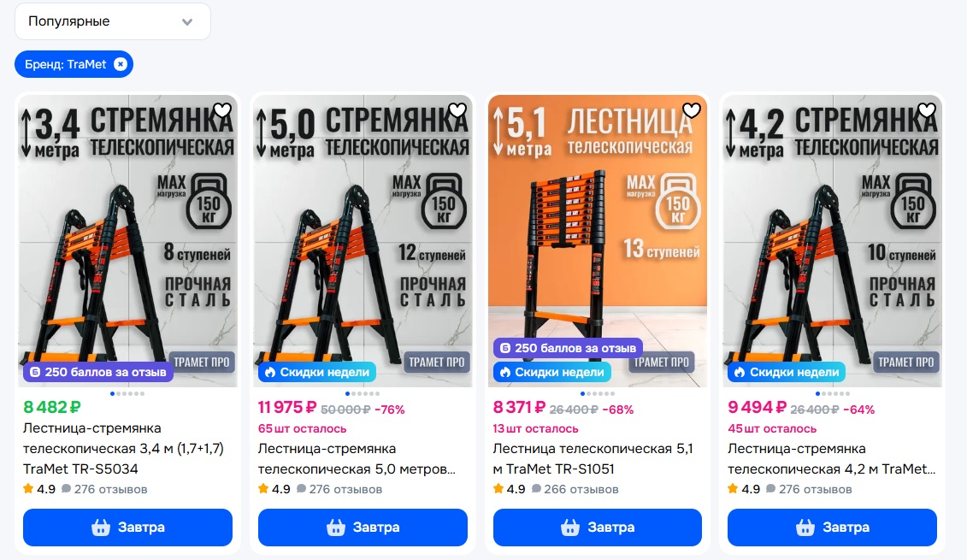Viewport: 967px width, 560px height.
Task: Open Лестница-стремянка 5,0 метров title link
Action: point(357,459)
